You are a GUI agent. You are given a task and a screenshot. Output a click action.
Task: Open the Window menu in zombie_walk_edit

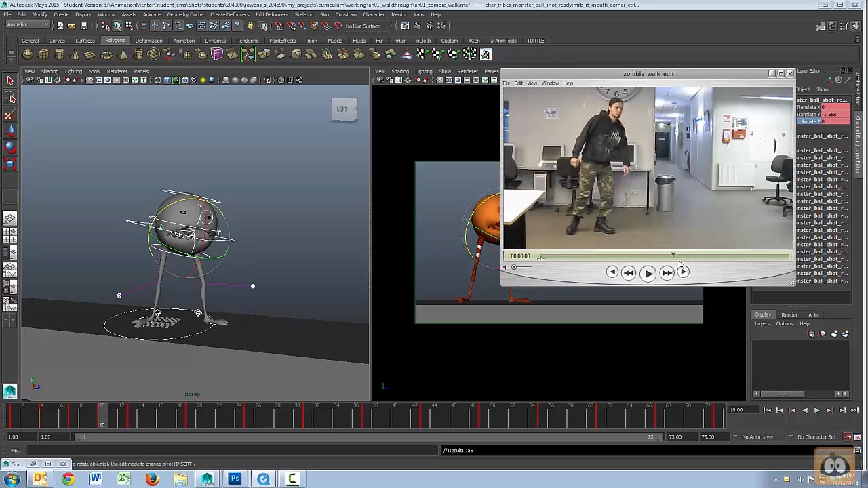tap(549, 83)
